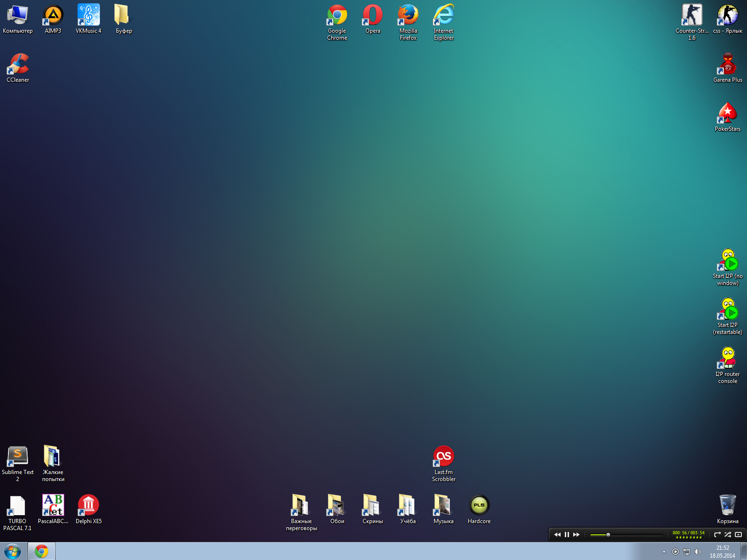This screenshot has height=560, width=747.
Task: Pause playback in the mini player
Action: 567,535
